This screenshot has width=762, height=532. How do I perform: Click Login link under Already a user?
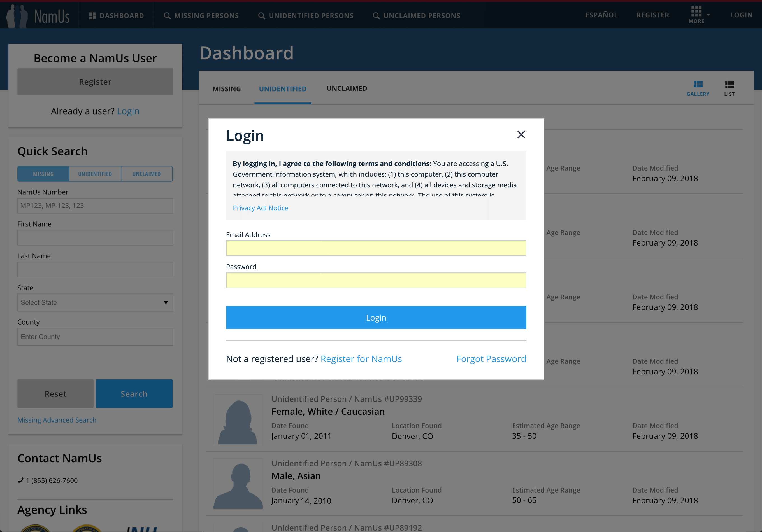[x=128, y=111]
